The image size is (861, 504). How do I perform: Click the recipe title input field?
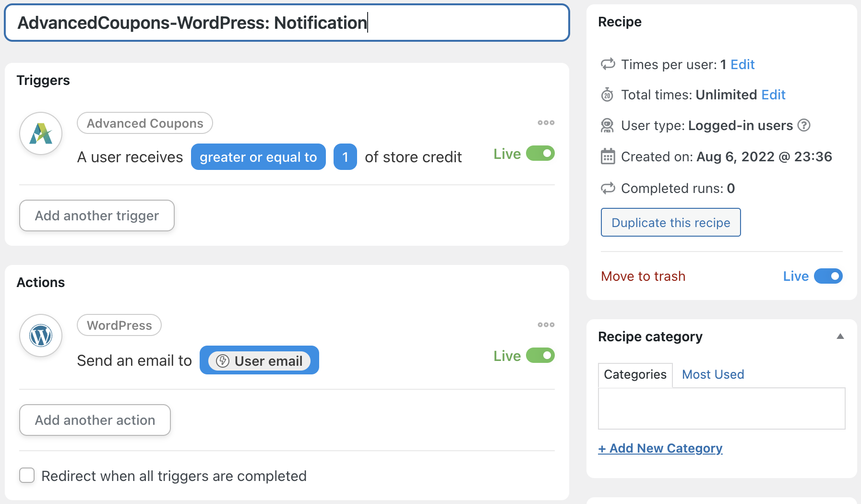pyautogui.click(x=287, y=23)
